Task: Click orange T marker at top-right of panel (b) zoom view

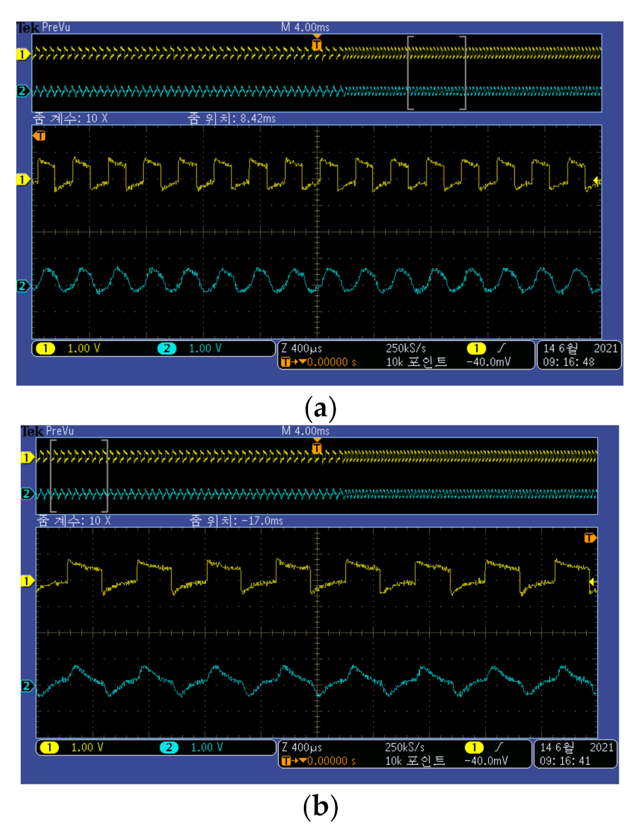Action: coord(590,537)
